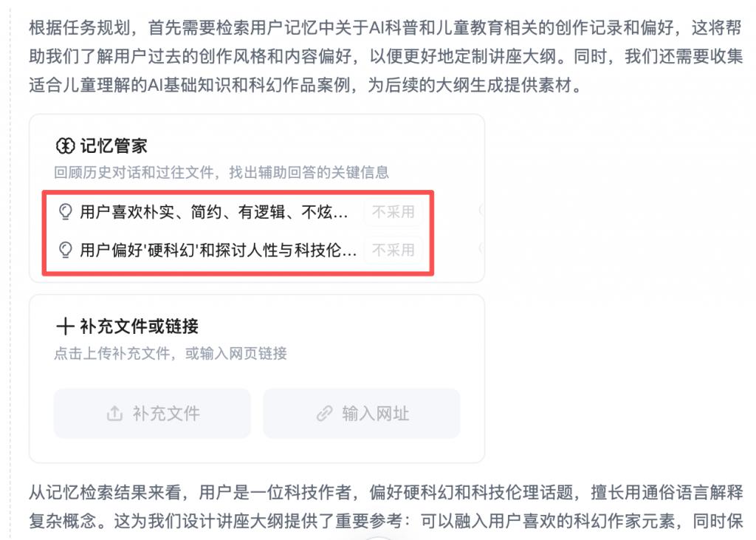Click faint partial circle right of first memory
756x540 pixels.
pyautogui.click(x=481, y=211)
